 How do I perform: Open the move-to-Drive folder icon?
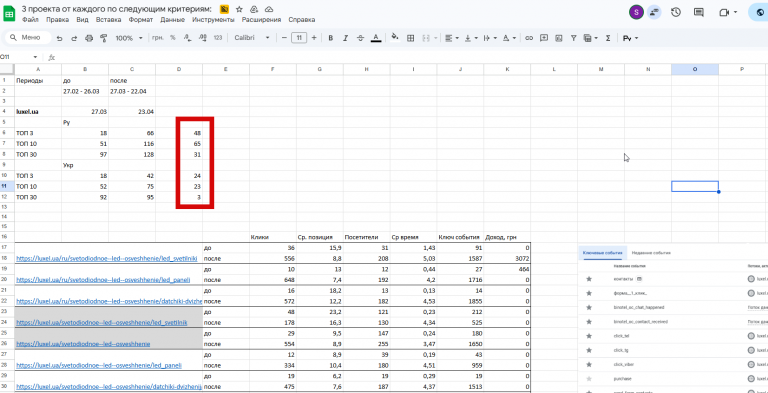[x=254, y=9]
